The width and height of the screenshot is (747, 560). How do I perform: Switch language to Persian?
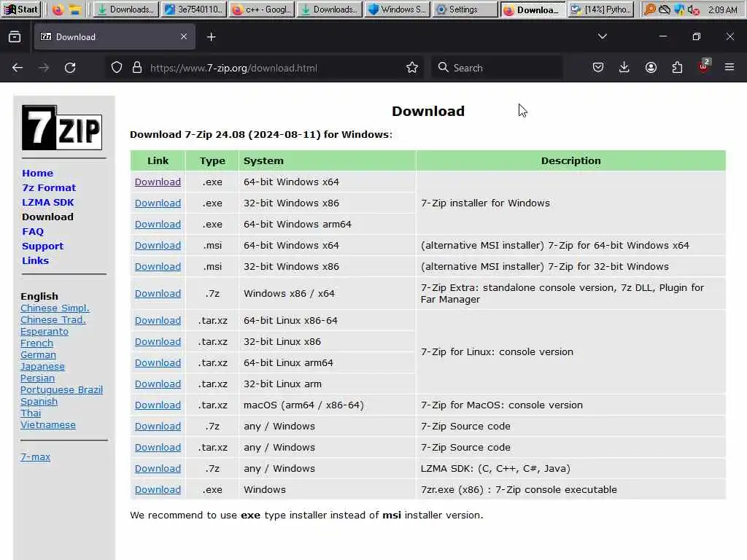(x=38, y=378)
